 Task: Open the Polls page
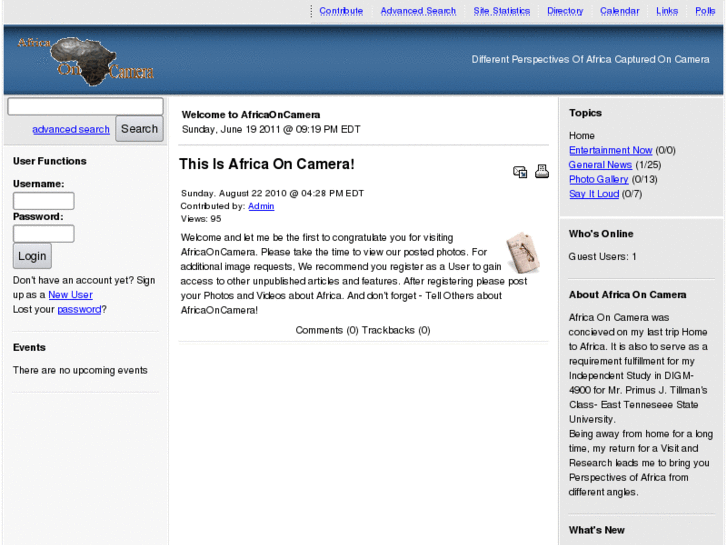point(705,11)
